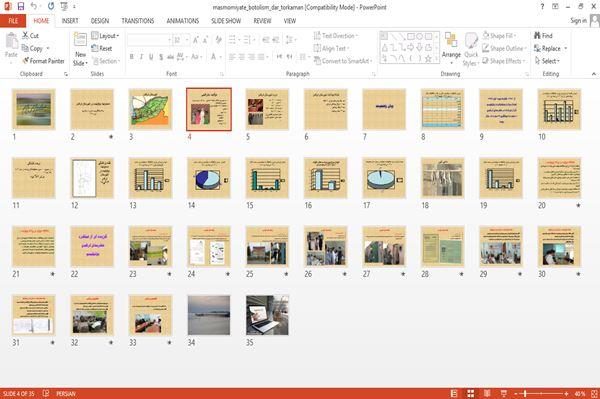Click zoom in plus button
Viewport: 600px width, 399px height.
coord(566,393)
